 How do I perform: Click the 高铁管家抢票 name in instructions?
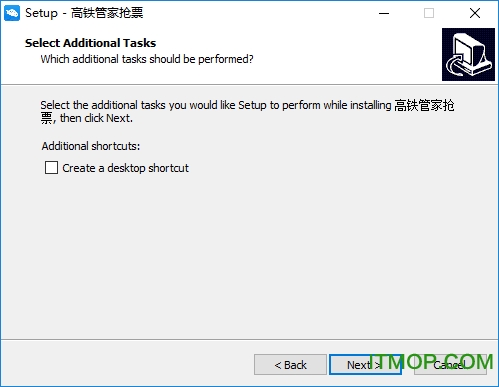click(x=424, y=105)
